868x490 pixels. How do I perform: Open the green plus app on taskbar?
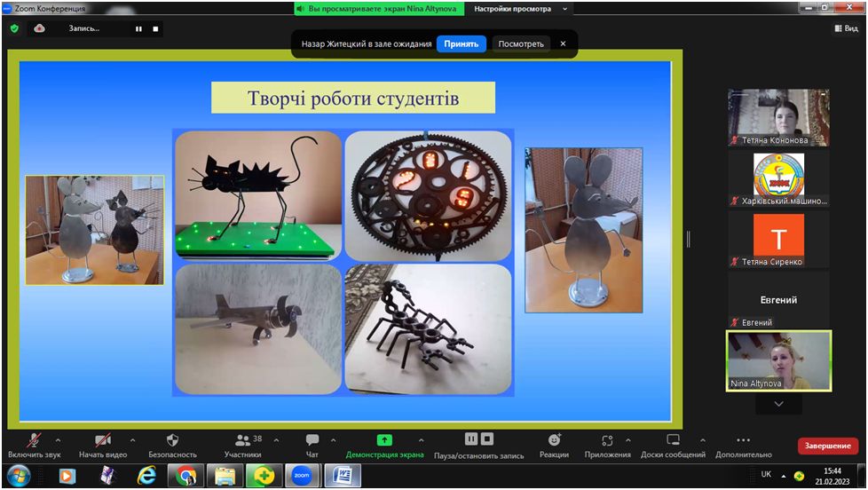click(x=264, y=476)
